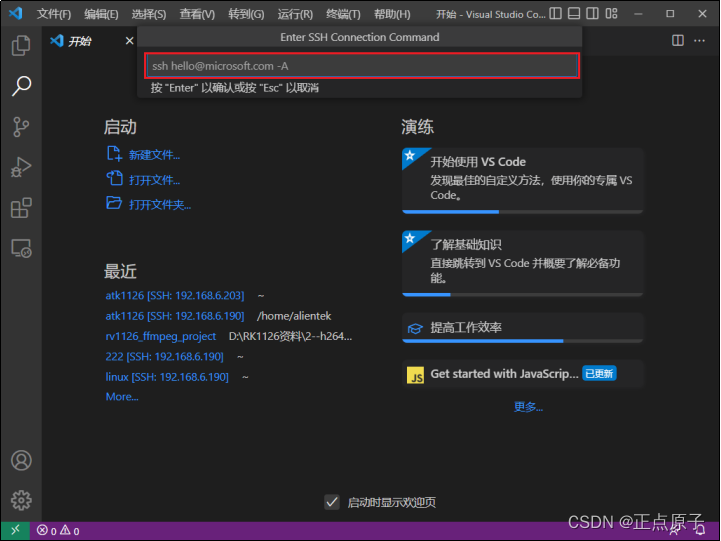Image resolution: width=721 pixels, height=541 pixels.
Task: Open the Remote Explorer view
Action: click(x=21, y=249)
